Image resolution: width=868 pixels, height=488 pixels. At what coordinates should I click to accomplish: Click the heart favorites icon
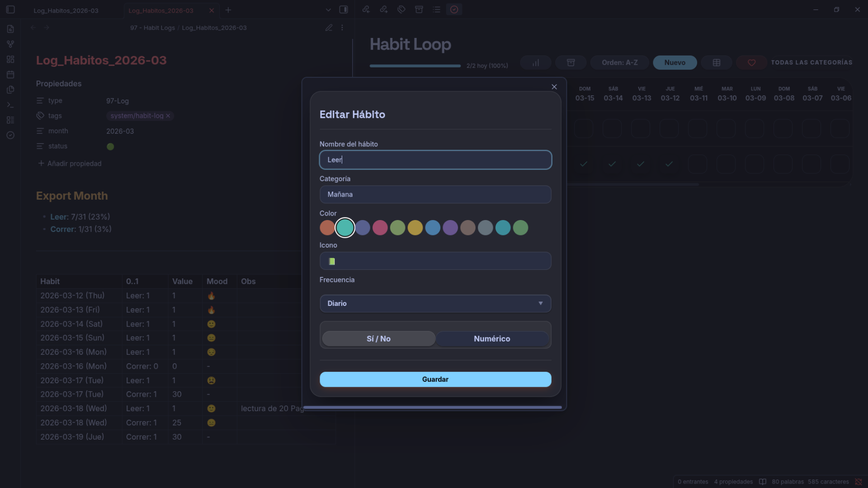tap(751, 63)
